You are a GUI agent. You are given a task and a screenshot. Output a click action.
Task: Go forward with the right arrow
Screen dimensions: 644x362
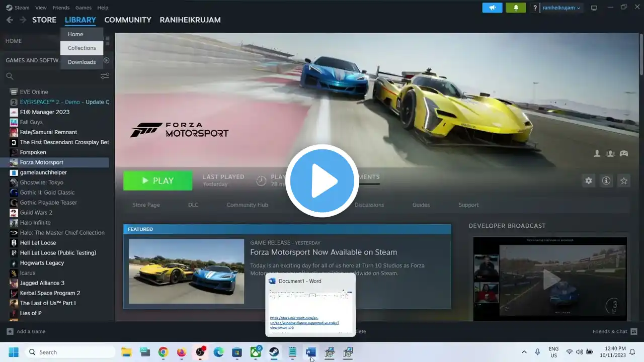[x=23, y=20]
